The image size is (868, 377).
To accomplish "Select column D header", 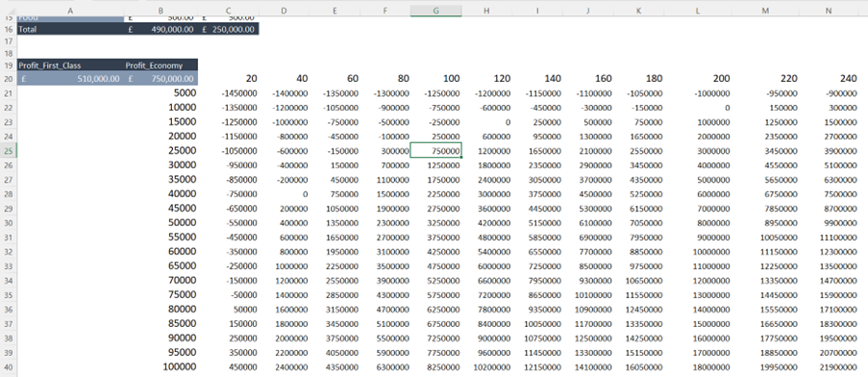I will pos(284,11).
